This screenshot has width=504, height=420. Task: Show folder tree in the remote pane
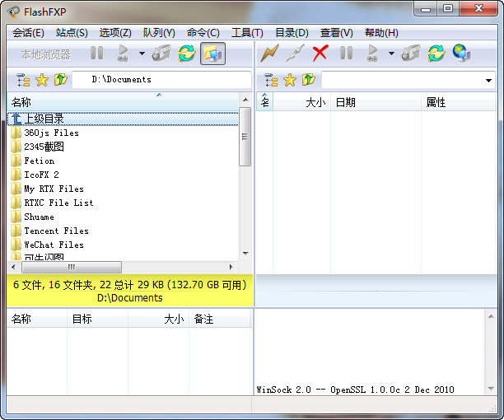point(271,80)
